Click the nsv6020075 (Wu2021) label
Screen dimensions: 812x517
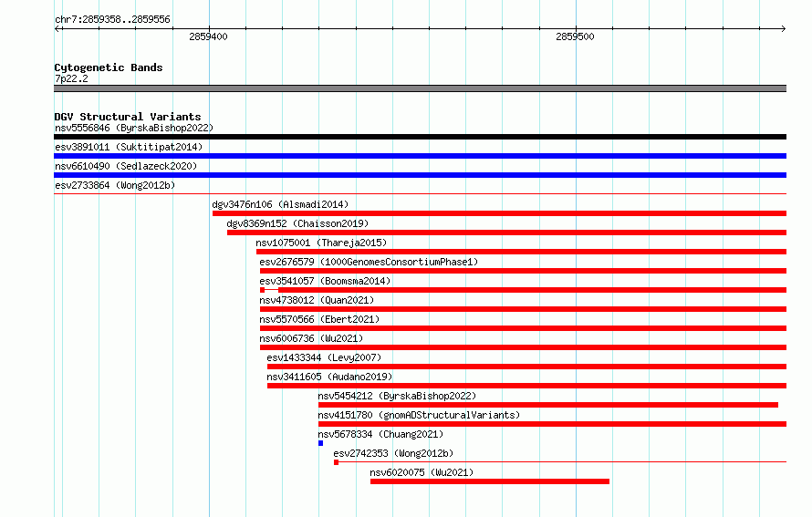422,472
